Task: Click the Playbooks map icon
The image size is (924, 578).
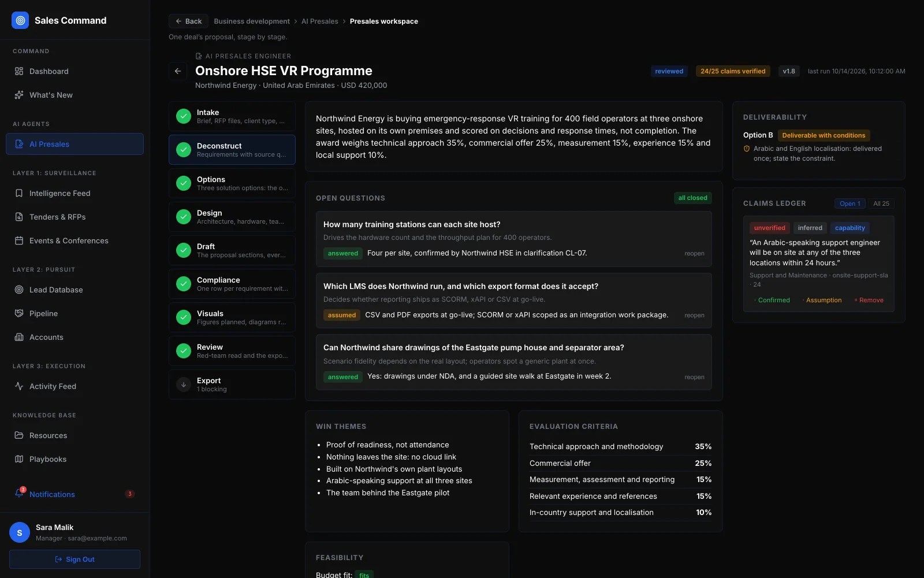Action: [19, 459]
